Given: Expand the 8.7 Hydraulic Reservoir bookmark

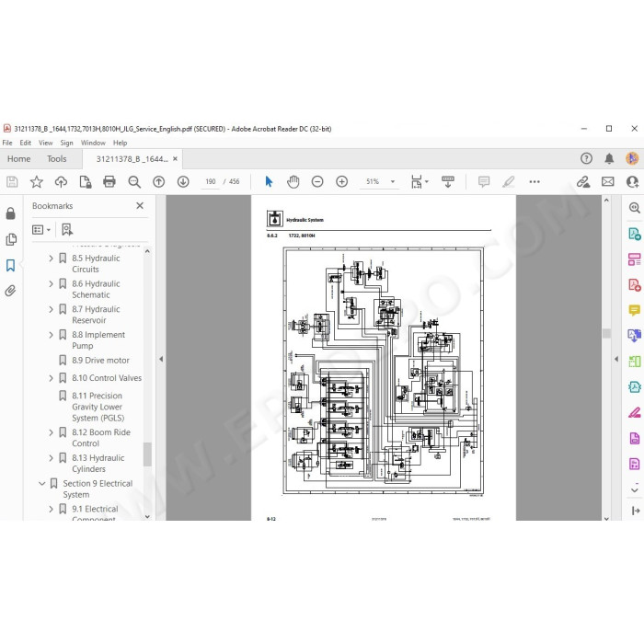Looking at the screenshot, I should (51, 309).
